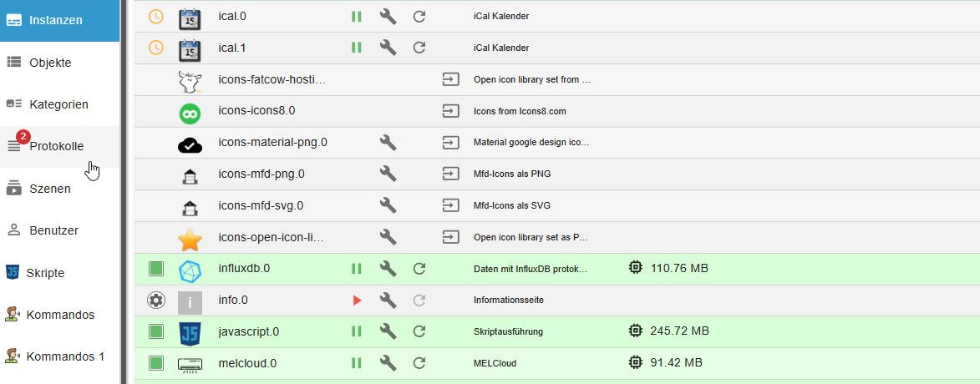Restart the influxdb.0 instance
This screenshot has height=384, width=980.
click(420, 269)
